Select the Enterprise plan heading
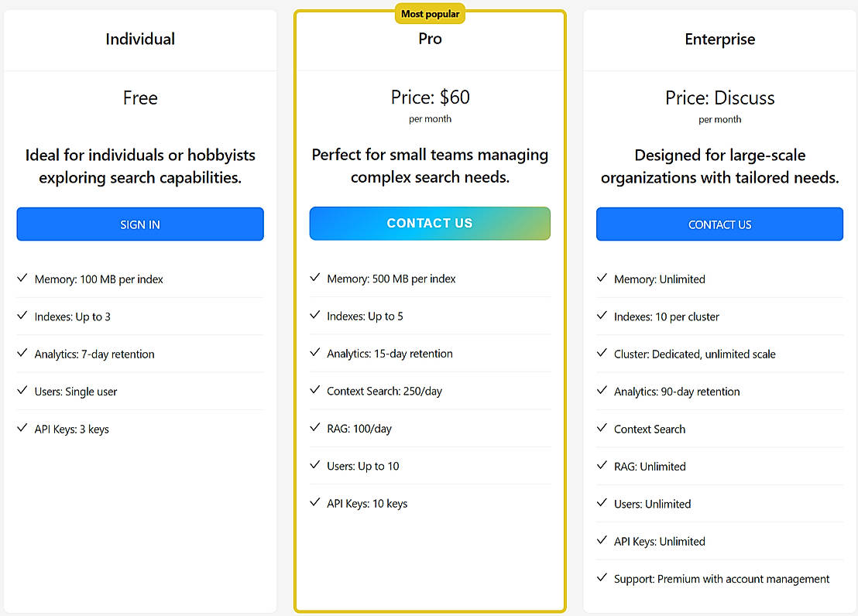 (719, 39)
